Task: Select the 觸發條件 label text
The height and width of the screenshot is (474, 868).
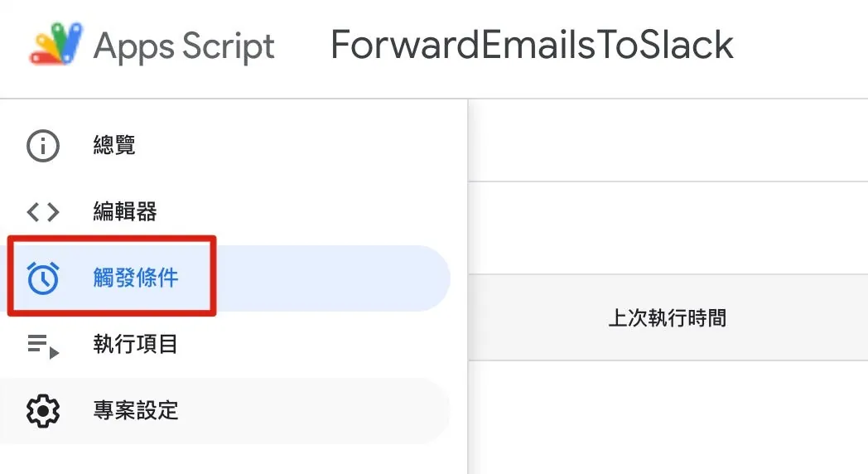Action: [136, 278]
